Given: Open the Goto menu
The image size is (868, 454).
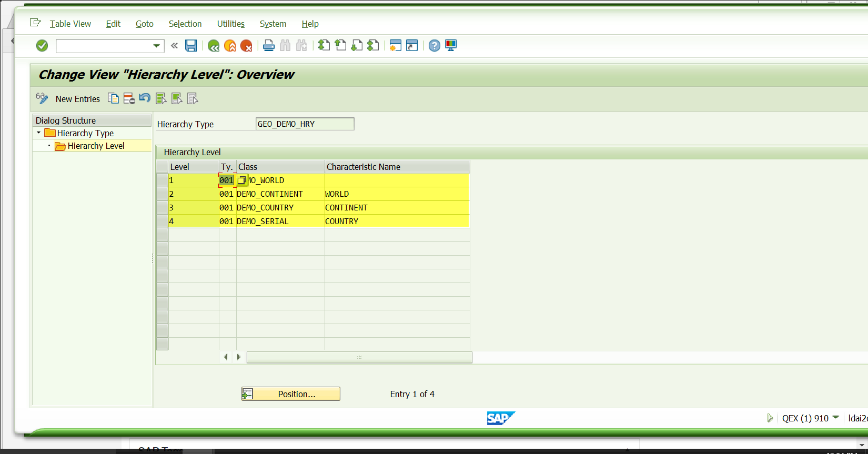Looking at the screenshot, I should 145,24.
